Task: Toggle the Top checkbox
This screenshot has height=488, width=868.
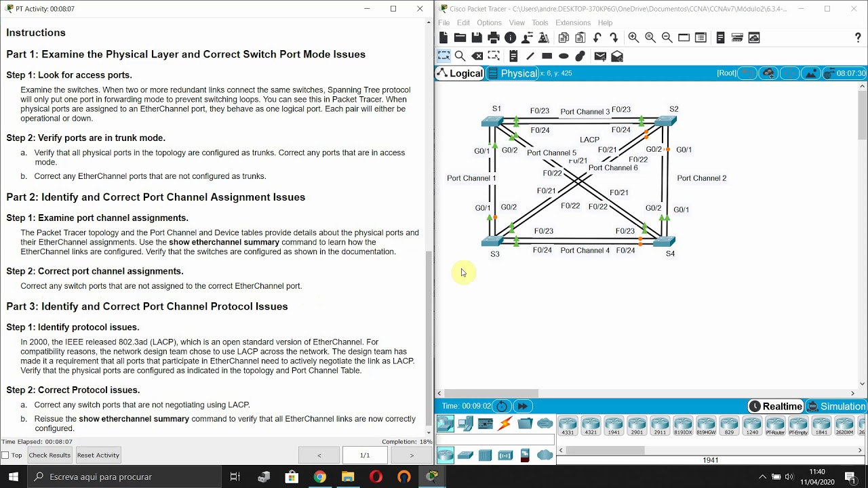Action: pyautogui.click(x=5, y=455)
